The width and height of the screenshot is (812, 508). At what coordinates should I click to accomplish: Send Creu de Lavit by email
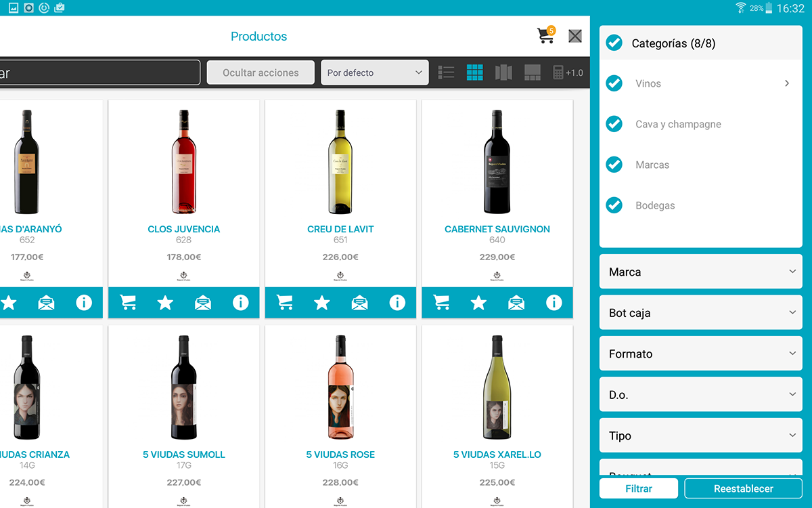point(360,303)
